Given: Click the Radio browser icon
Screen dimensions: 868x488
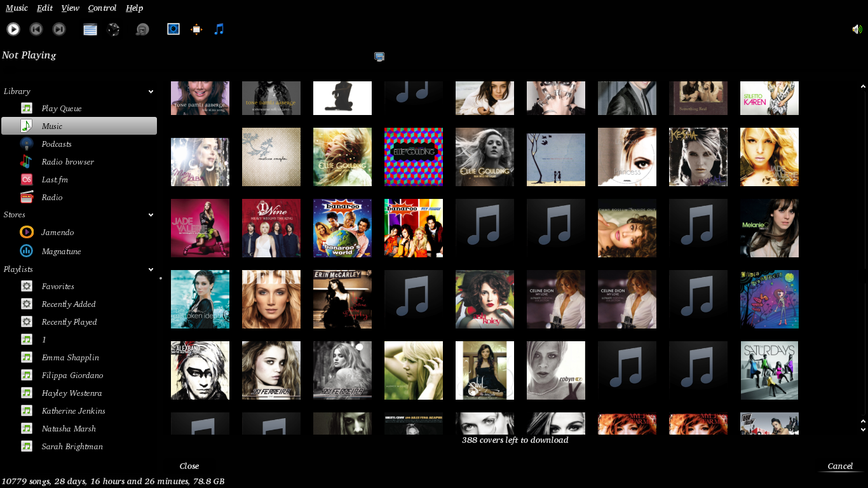Looking at the screenshot, I should (x=27, y=162).
